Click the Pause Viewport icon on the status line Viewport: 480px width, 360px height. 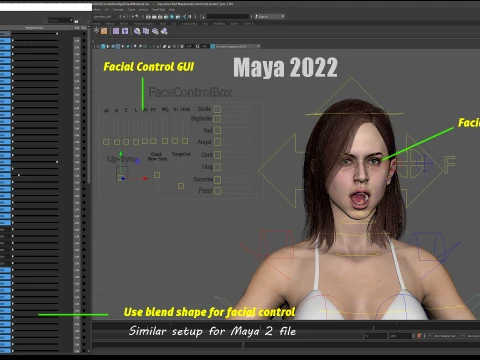(x=189, y=17)
